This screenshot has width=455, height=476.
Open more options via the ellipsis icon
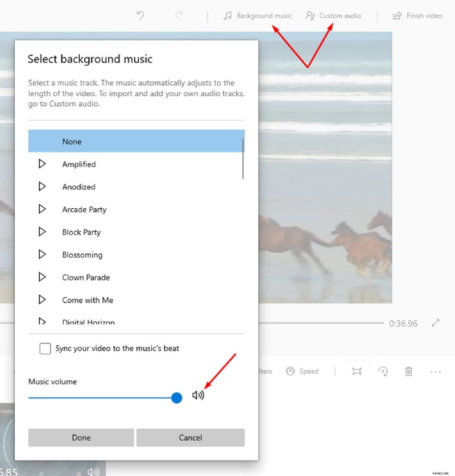coord(436,371)
